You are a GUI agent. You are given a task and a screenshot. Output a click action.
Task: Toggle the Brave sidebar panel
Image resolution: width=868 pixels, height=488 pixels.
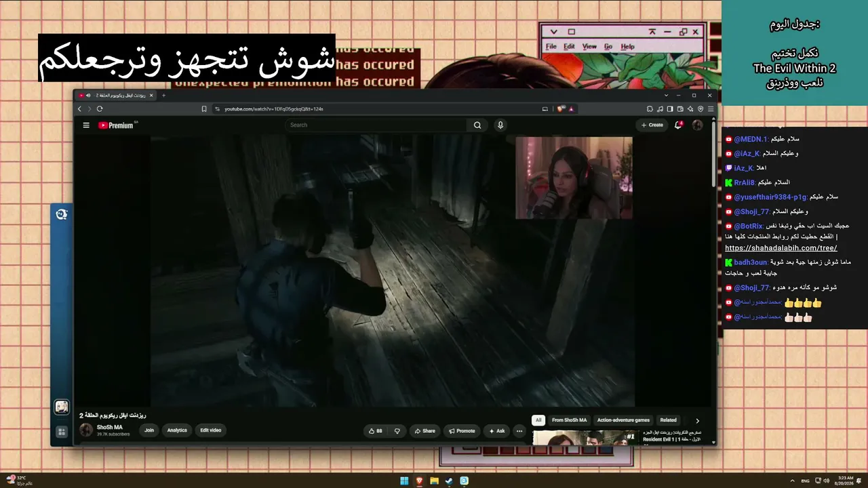pyautogui.click(x=670, y=108)
